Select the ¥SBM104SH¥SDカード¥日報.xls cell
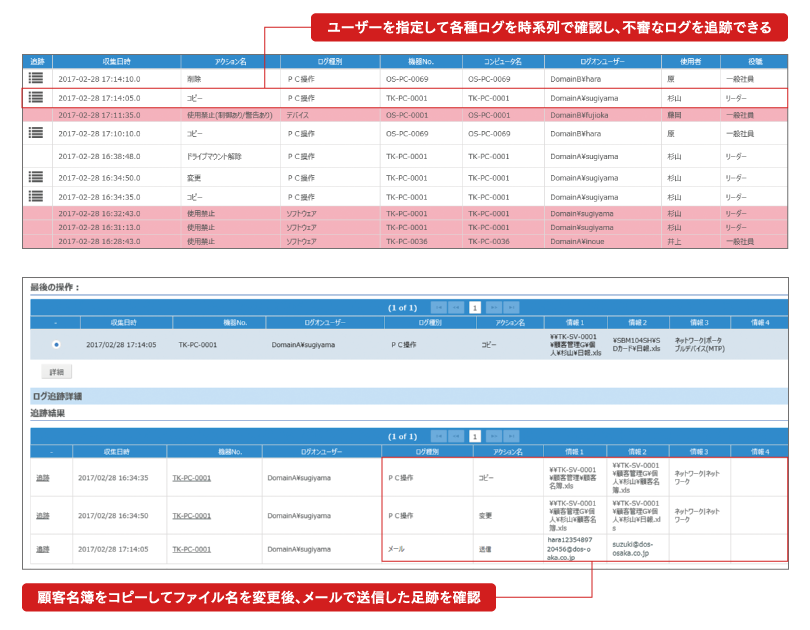The width and height of the screenshot is (810, 630). click(x=637, y=344)
